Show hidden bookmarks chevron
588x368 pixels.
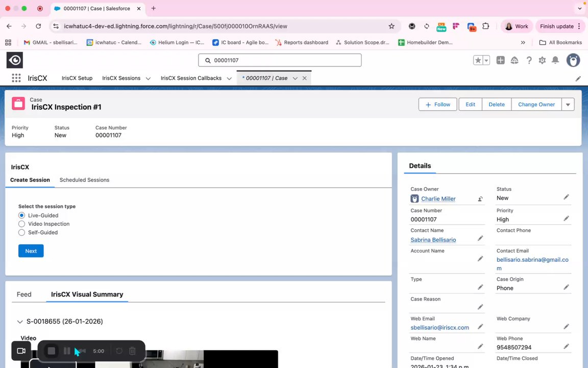(x=523, y=42)
